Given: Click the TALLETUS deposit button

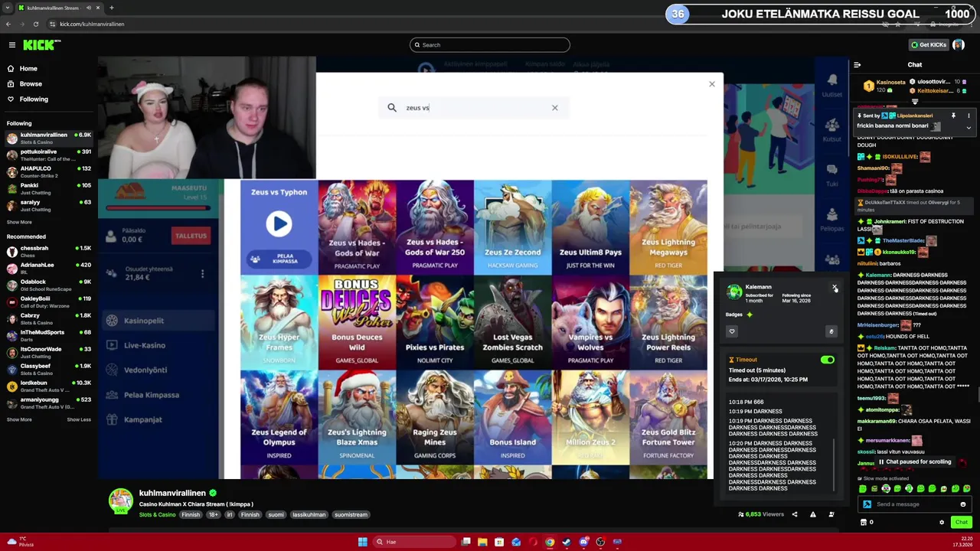Looking at the screenshot, I should [x=191, y=236].
